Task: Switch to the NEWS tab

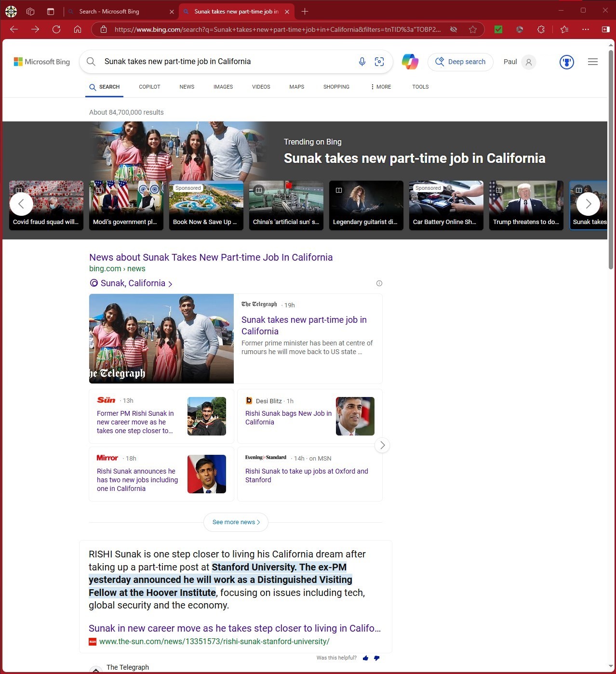Action: [x=187, y=87]
